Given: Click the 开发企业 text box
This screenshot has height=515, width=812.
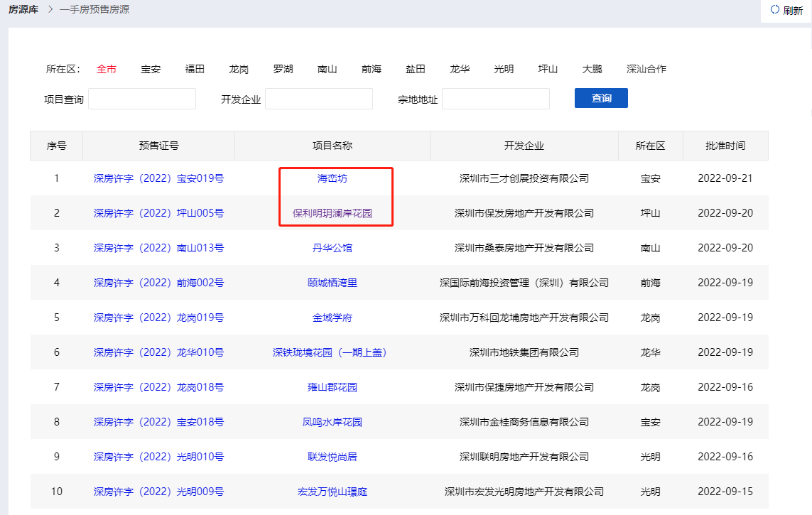Looking at the screenshot, I should [318, 99].
